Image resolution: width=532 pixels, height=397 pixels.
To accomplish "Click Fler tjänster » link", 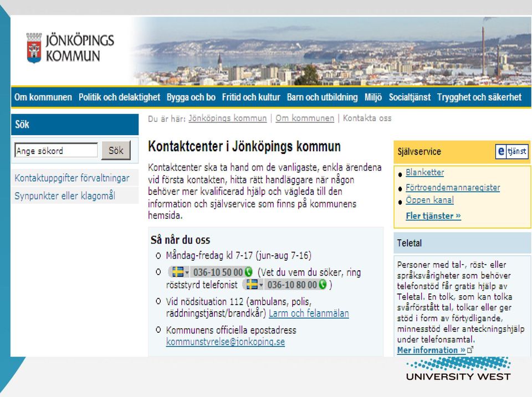I will [x=433, y=216].
